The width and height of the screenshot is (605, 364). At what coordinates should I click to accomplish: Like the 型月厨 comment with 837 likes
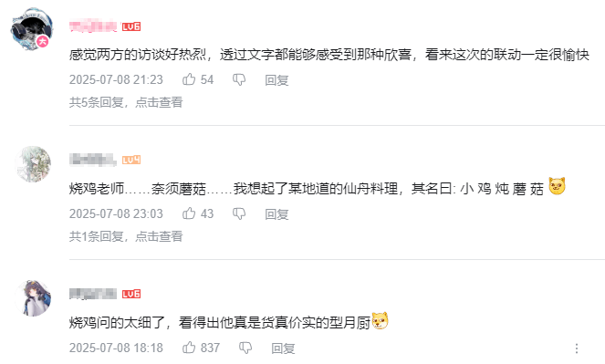click(189, 348)
